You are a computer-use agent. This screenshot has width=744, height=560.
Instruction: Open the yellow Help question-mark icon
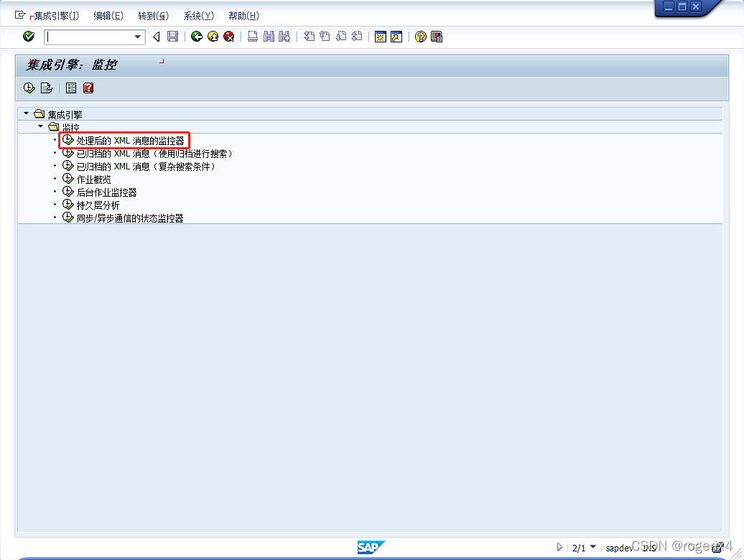[x=420, y=37]
